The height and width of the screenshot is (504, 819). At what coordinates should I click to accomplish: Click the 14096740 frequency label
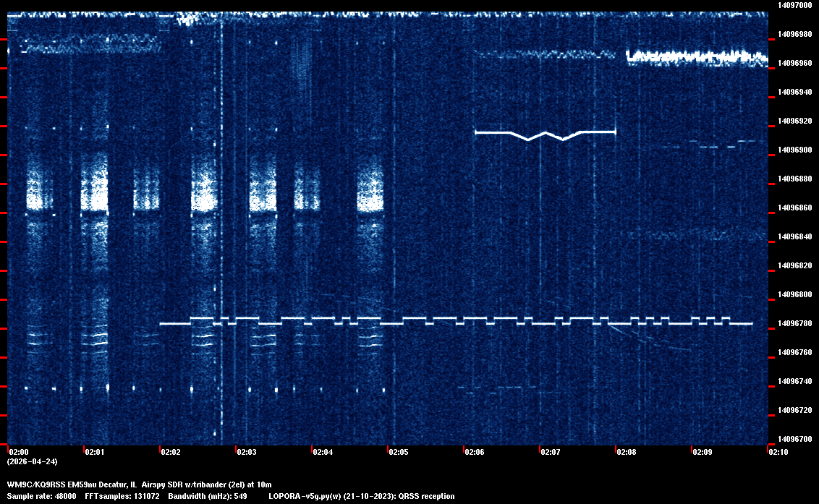point(794,381)
